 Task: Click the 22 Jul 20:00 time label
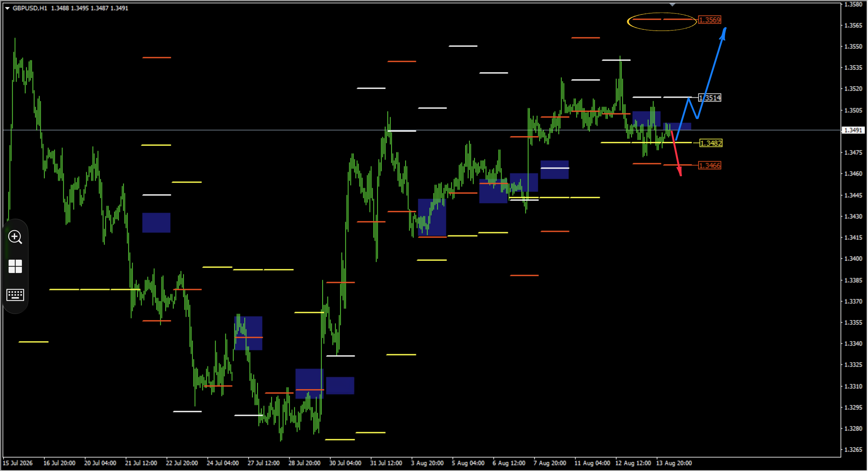[182, 463]
